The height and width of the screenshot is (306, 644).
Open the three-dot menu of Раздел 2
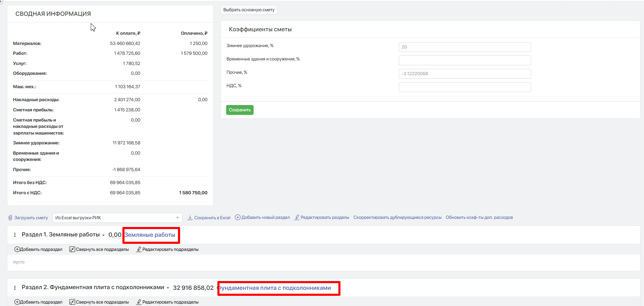15,288
